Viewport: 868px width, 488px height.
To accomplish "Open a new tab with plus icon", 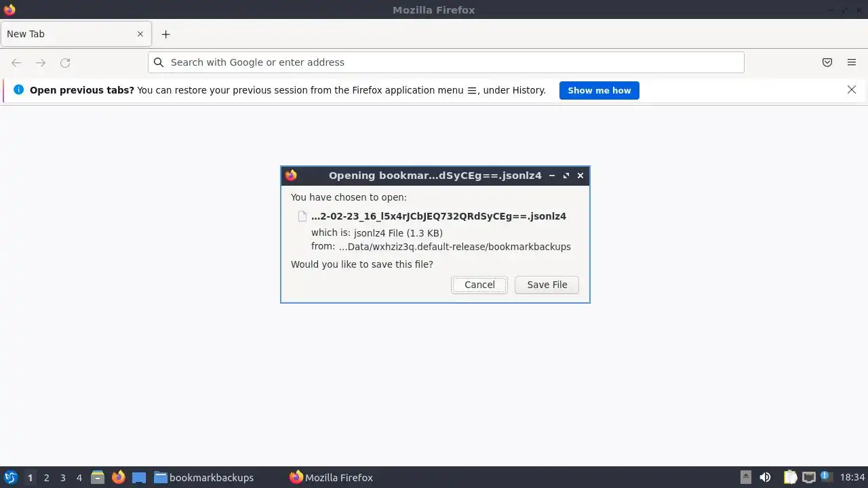I will tap(165, 34).
